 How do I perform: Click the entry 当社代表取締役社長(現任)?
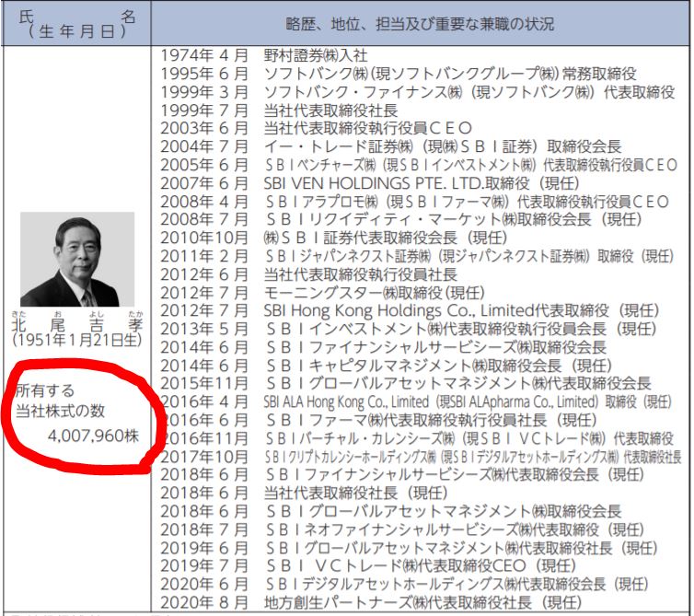pyautogui.click(x=355, y=494)
